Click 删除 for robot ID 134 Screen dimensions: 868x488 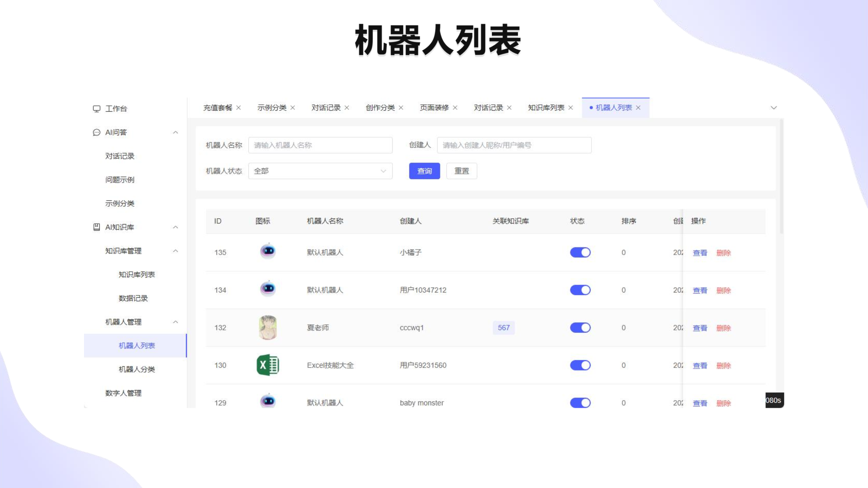pyautogui.click(x=723, y=290)
